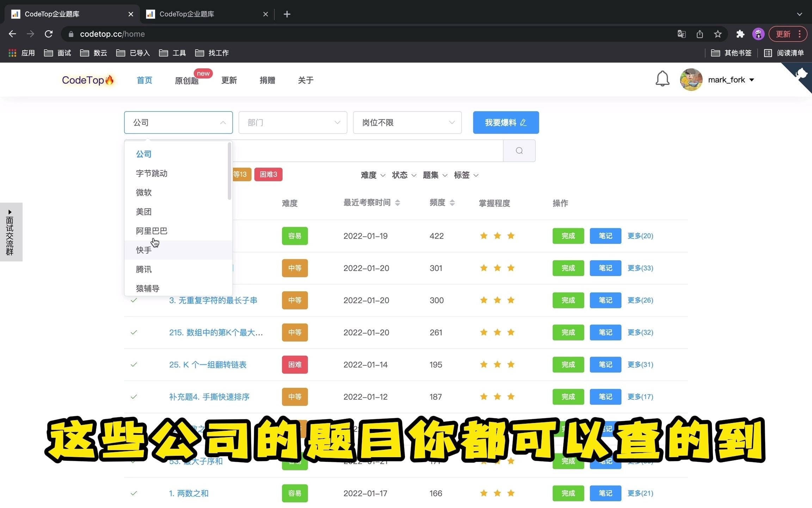The height and width of the screenshot is (508, 812).
Task: Open the 工具 bookmark folder
Action: pos(172,53)
